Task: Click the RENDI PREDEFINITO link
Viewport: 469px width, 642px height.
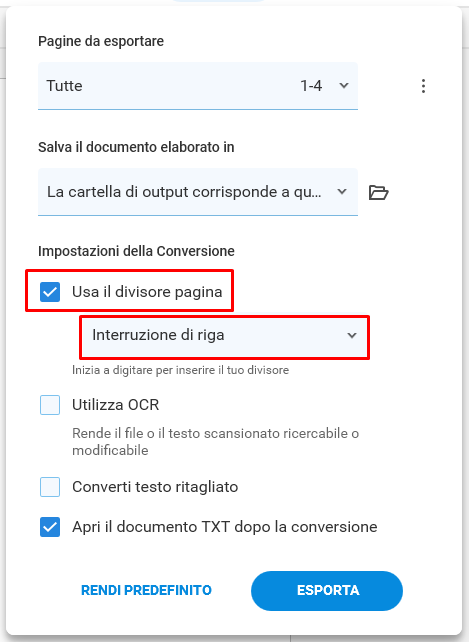Action: (x=146, y=590)
